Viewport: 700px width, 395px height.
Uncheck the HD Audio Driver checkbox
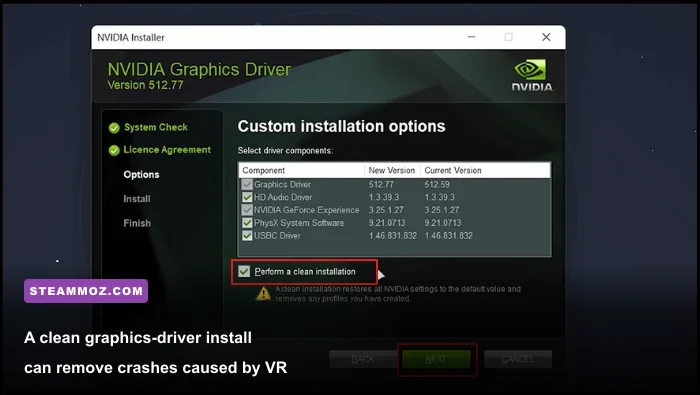click(247, 197)
